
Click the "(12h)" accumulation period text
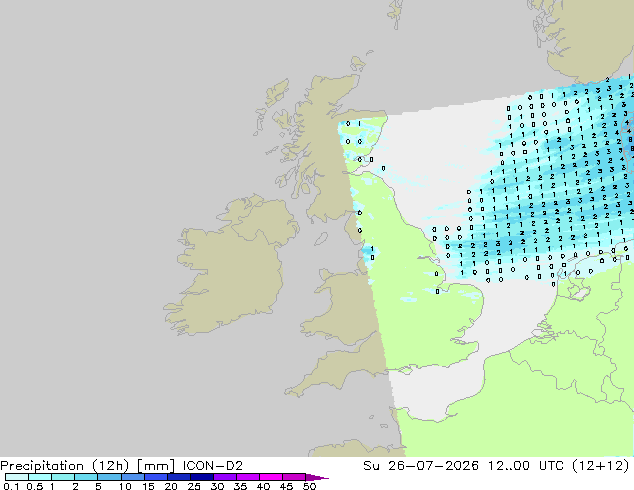point(110,466)
